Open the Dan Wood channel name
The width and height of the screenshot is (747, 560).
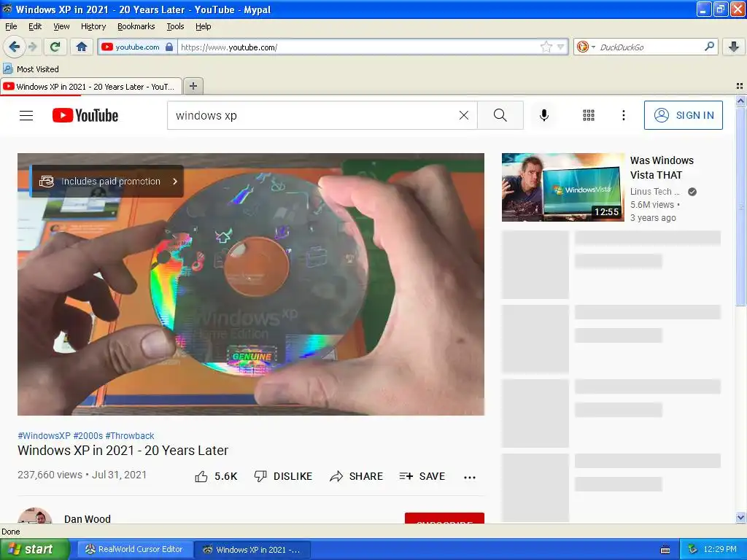point(88,518)
